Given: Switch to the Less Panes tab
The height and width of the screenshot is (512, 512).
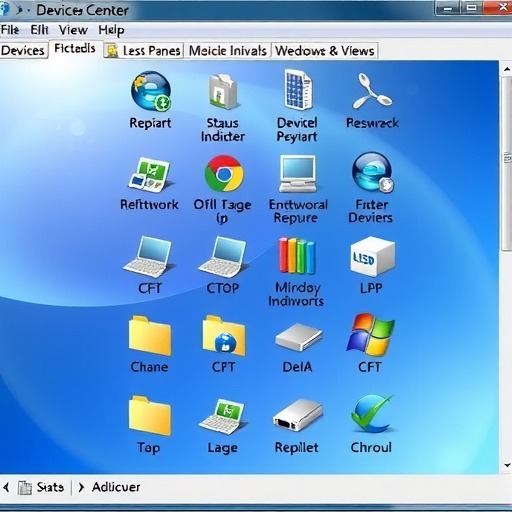Looking at the screenshot, I should click(143, 51).
